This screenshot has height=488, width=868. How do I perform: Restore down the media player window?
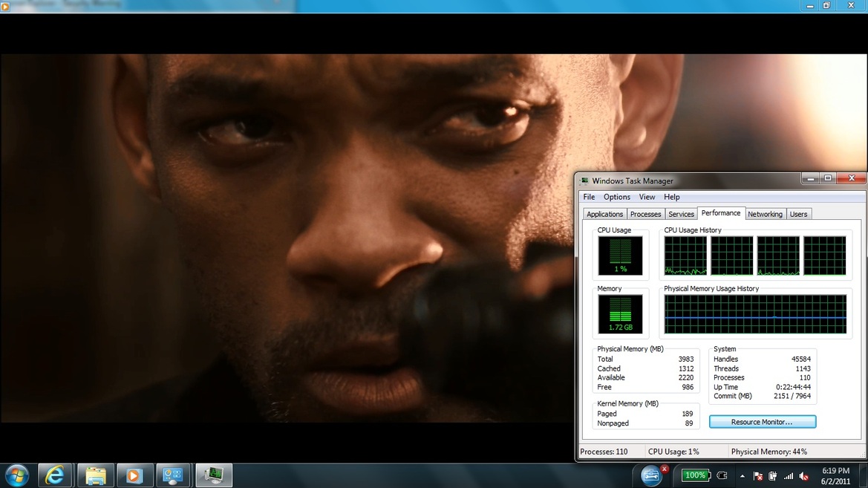pyautogui.click(x=826, y=5)
